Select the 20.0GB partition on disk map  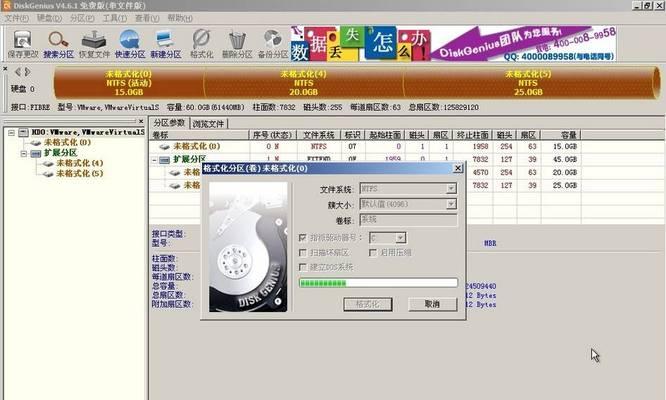point(303,83)
